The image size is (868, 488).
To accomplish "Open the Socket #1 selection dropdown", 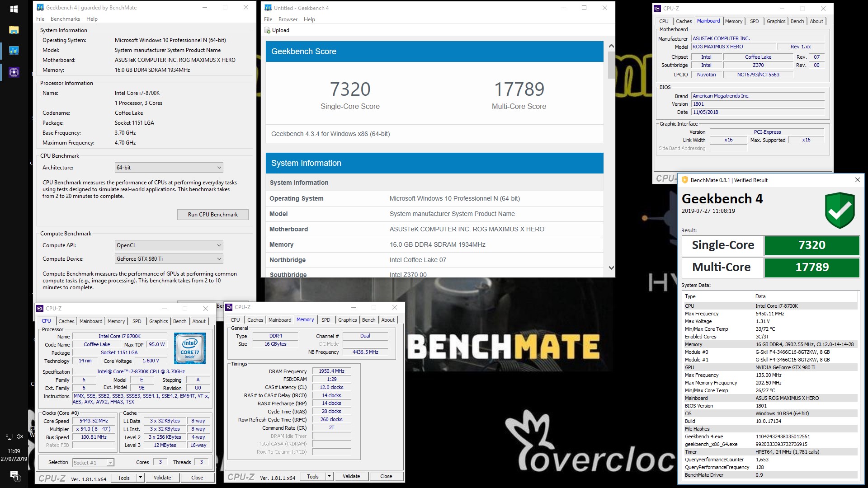I will 93,462.
